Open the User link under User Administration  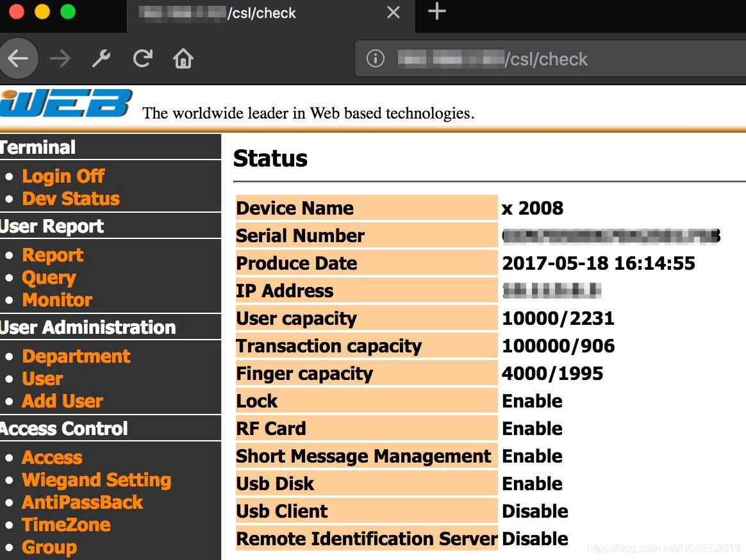point(42,378)
